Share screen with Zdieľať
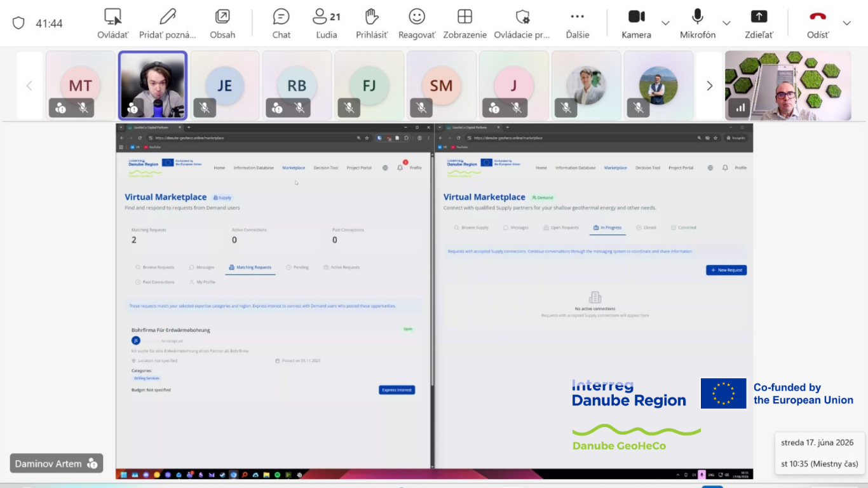 point(759,24)
